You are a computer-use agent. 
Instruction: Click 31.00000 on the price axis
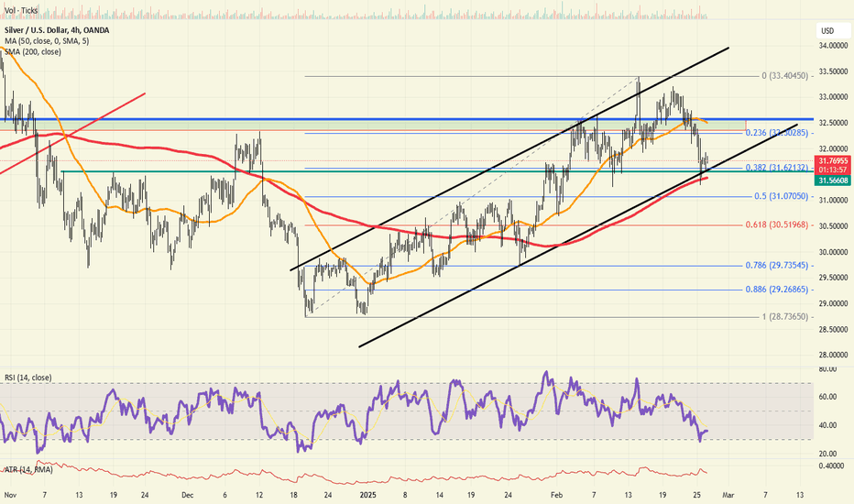pyautogui.click(x=833, y=200)
